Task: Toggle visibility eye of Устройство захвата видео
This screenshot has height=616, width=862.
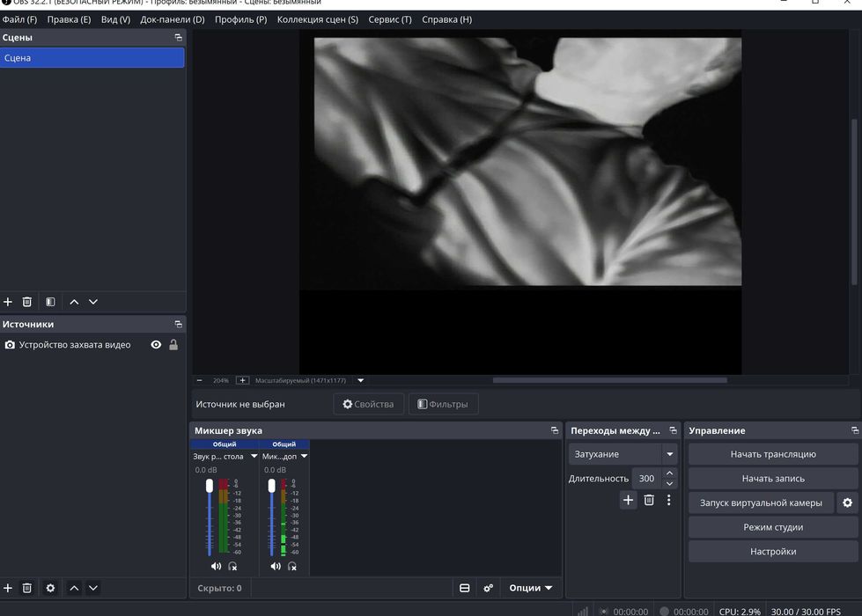Action: (156, 345)
